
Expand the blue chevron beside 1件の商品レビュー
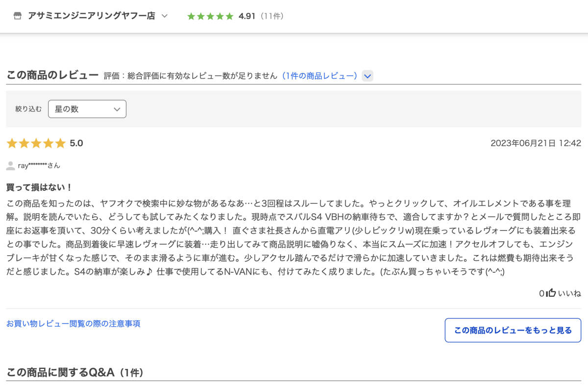367,76
